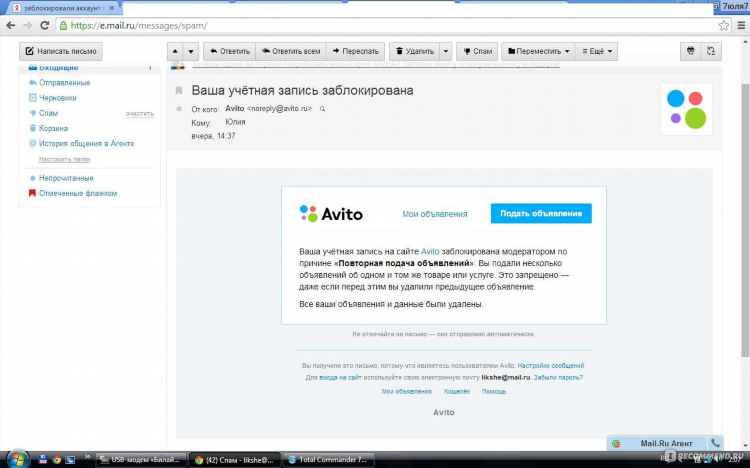Forward the email with Переслать
750x468 pixels.
click(x=355, y=51)
